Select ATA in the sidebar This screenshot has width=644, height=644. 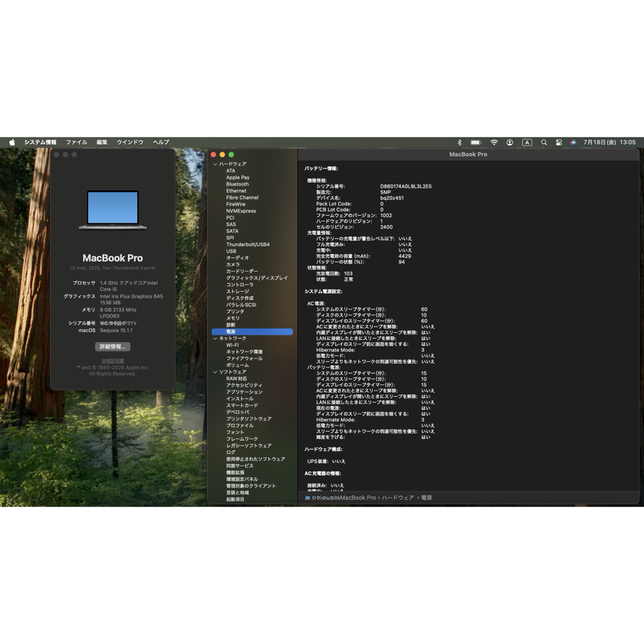pos(231,171)
